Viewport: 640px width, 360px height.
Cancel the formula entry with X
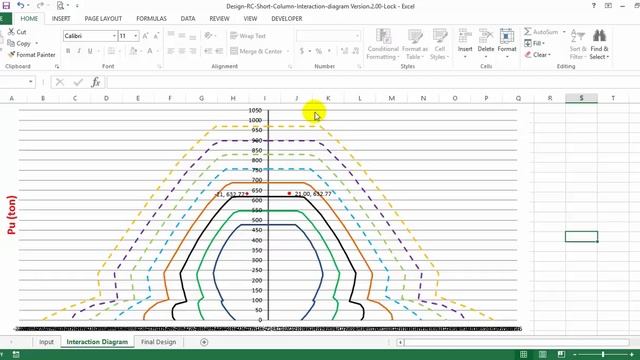pyautogui.click(x=60, y=82)
